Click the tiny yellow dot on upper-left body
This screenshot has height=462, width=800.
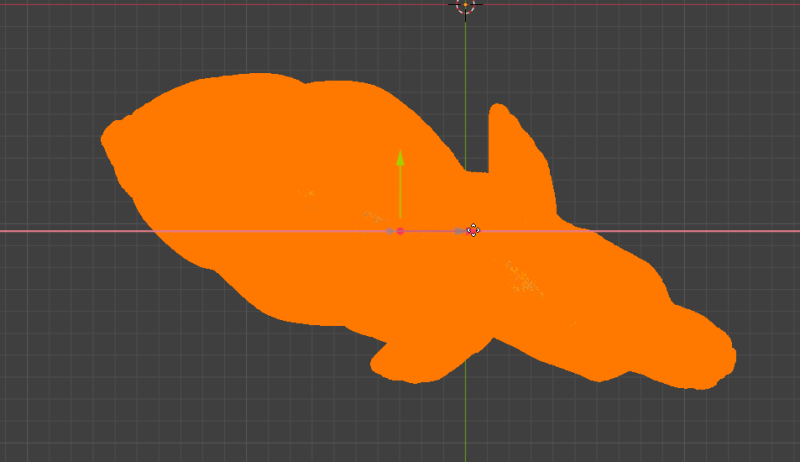pos(311,192)
